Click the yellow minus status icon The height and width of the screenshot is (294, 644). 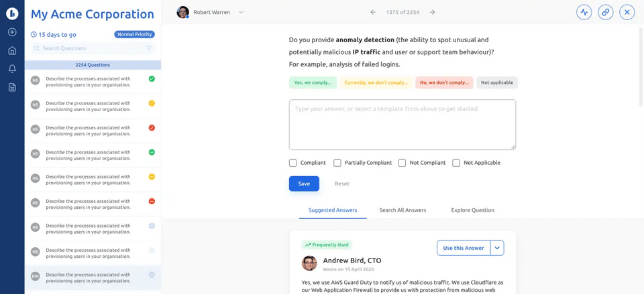pos(152,177)
